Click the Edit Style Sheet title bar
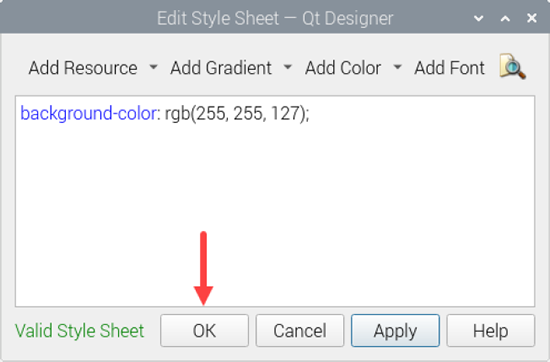 pos(275,18)
